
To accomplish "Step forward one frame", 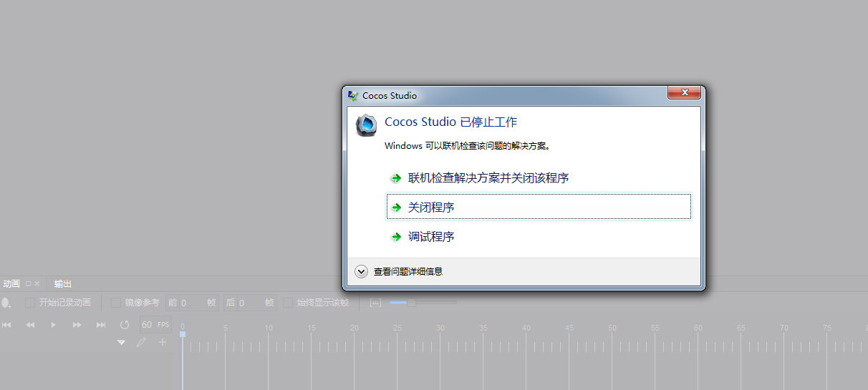I will pyautogui.click(x=77, y=325).
